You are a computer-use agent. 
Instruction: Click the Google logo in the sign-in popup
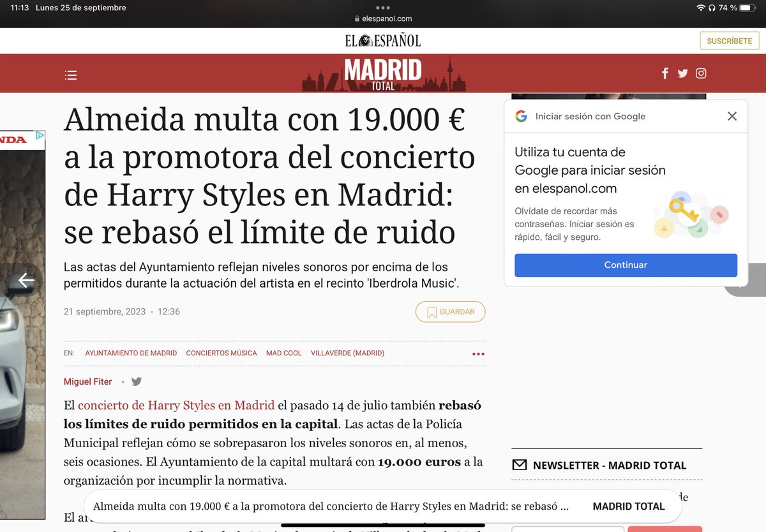(521, 116)
